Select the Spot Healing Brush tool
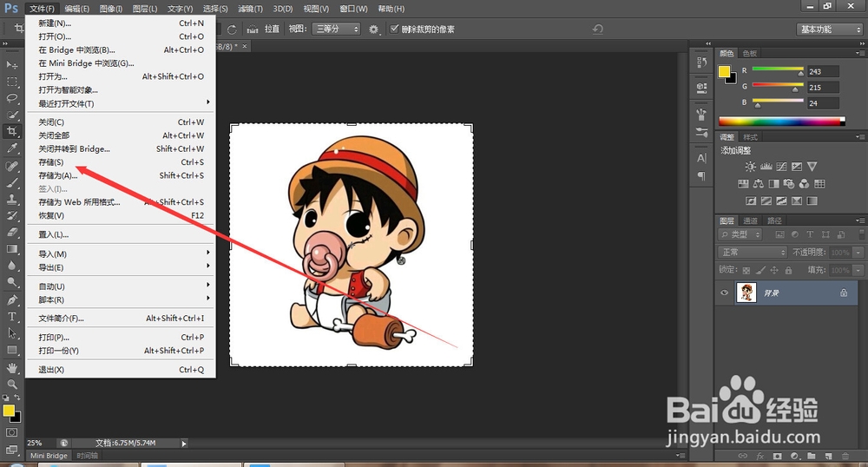This screenshot has height=467, width=868. [11, 166]
